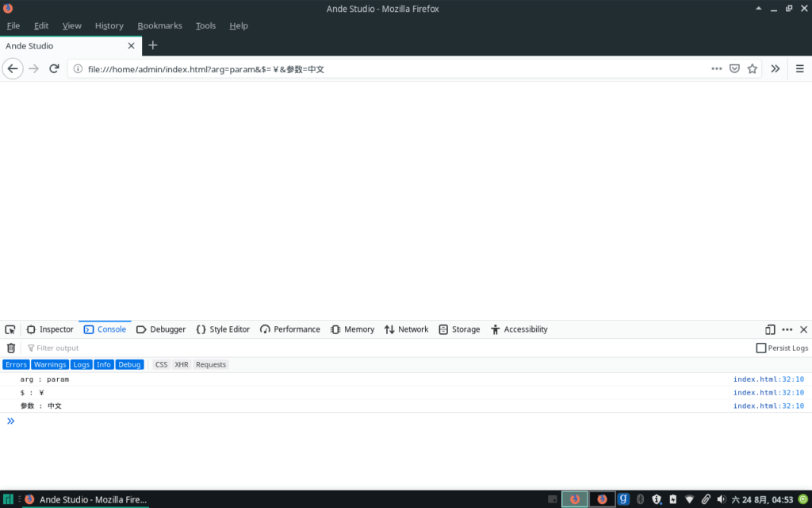Reload the current page
This screenshot has width=812, height=508.
[x=53, y=68]
